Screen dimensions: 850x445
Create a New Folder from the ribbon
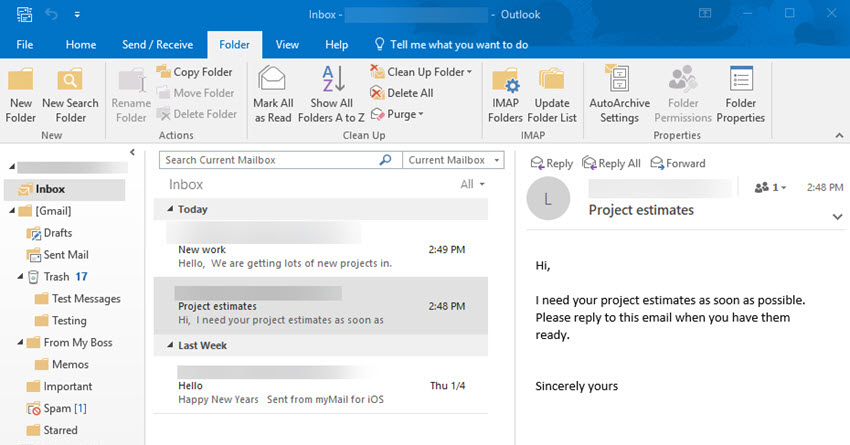[21, 95]
